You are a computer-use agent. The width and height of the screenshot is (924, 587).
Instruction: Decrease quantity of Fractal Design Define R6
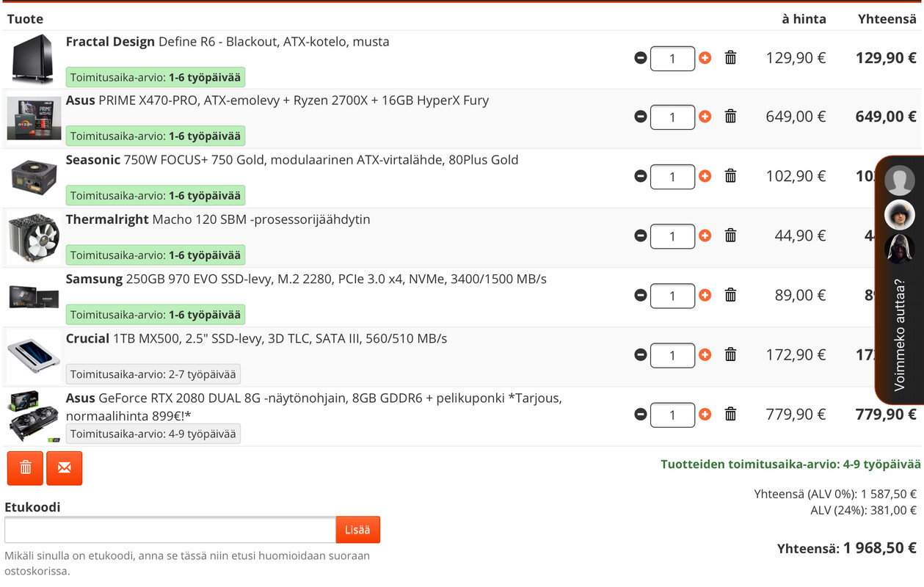(641, 57)
